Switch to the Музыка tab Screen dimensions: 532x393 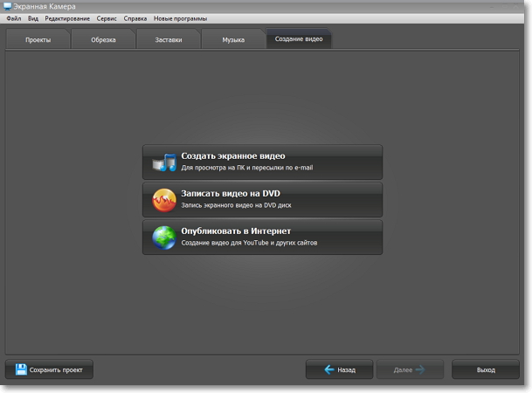[233, 39]
